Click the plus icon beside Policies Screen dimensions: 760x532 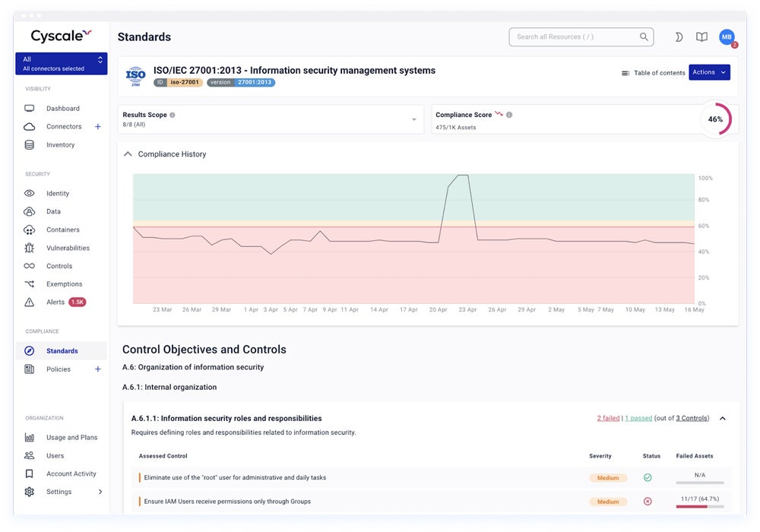[97, 369]
